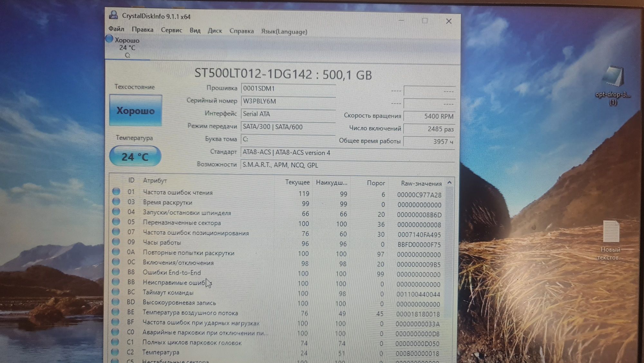
Task: Click status circle for attribute 05
Action: [116, 221]
